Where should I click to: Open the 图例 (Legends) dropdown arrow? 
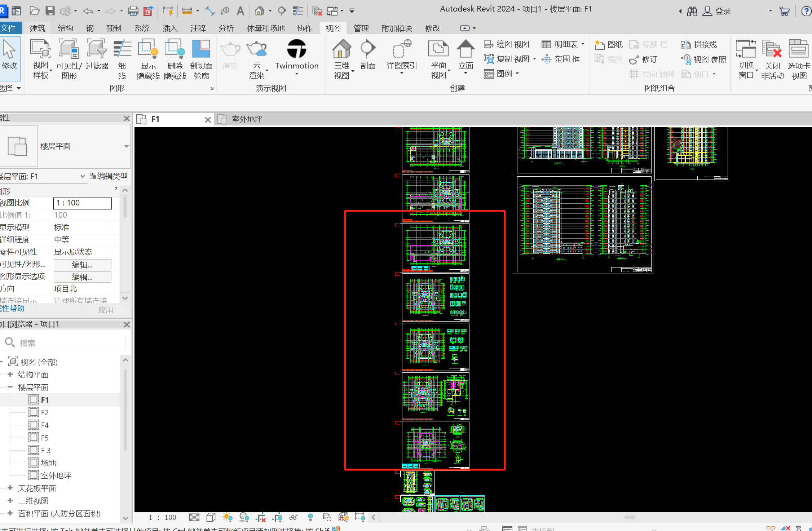coord(517,74)
